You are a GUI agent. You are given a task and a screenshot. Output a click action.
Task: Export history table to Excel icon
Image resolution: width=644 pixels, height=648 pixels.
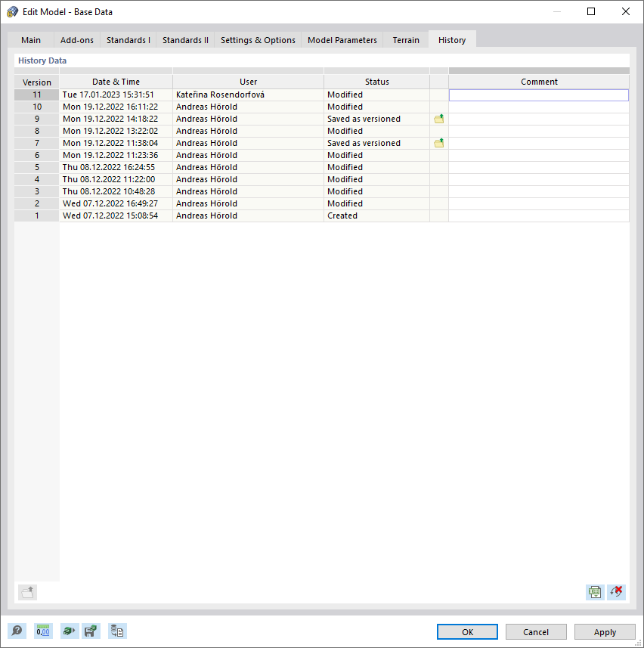click(x=595, y=592)
